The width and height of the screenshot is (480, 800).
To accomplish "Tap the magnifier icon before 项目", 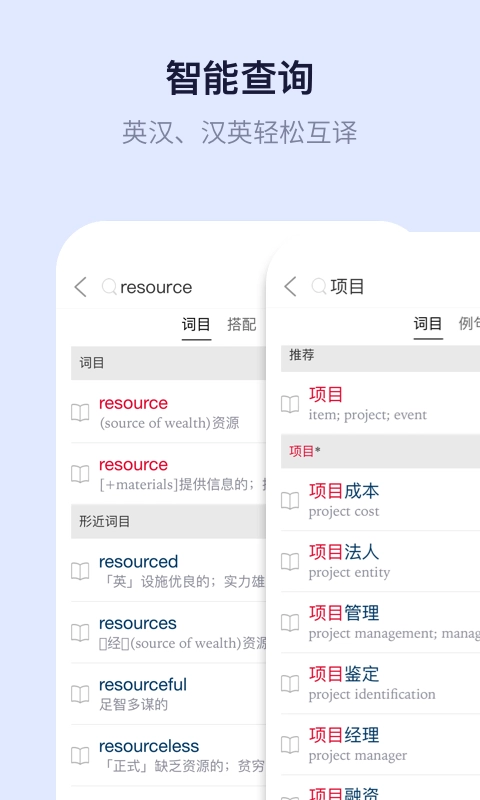I will point(319,286).
